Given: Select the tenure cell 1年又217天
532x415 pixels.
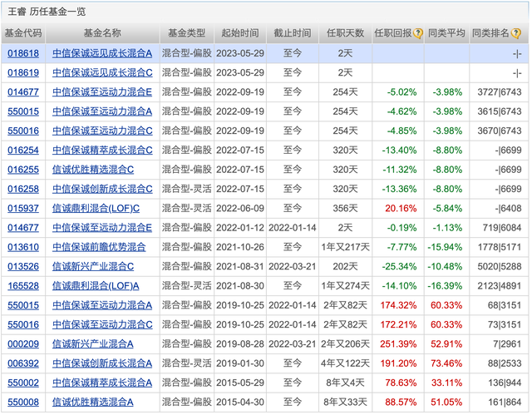Looking at the screenshot, I should pos(345,247).
